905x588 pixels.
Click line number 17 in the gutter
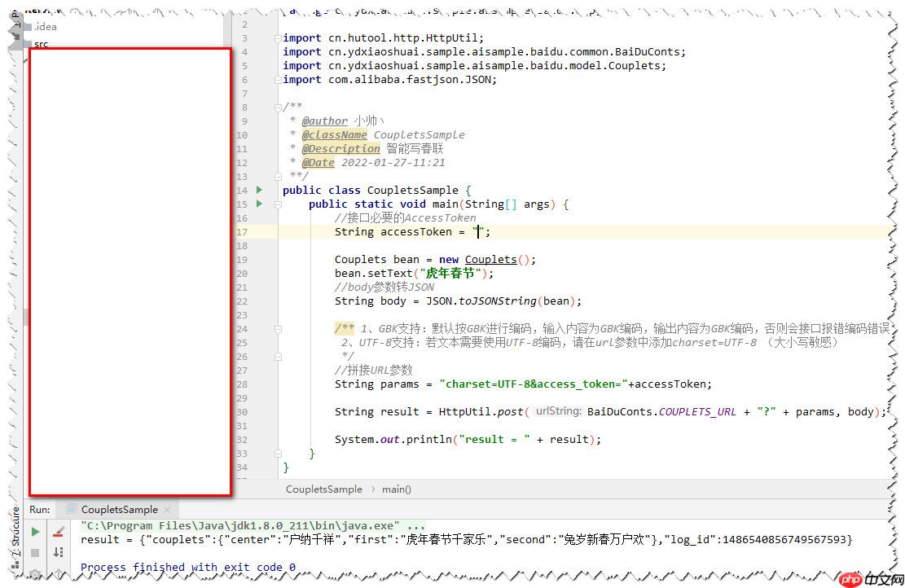coord(243,232)
